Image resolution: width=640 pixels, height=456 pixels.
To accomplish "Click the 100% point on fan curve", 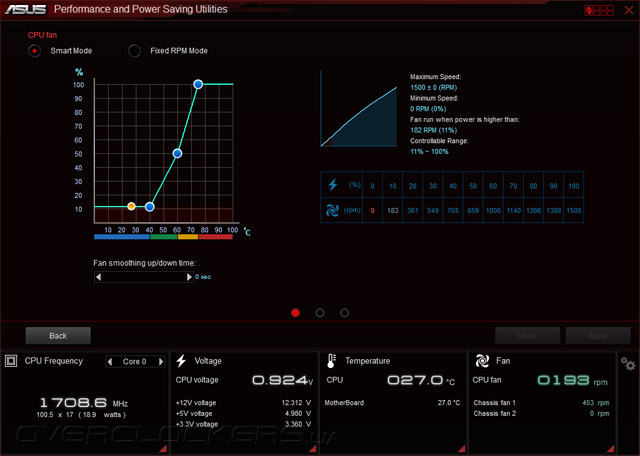I will (198, 84).
